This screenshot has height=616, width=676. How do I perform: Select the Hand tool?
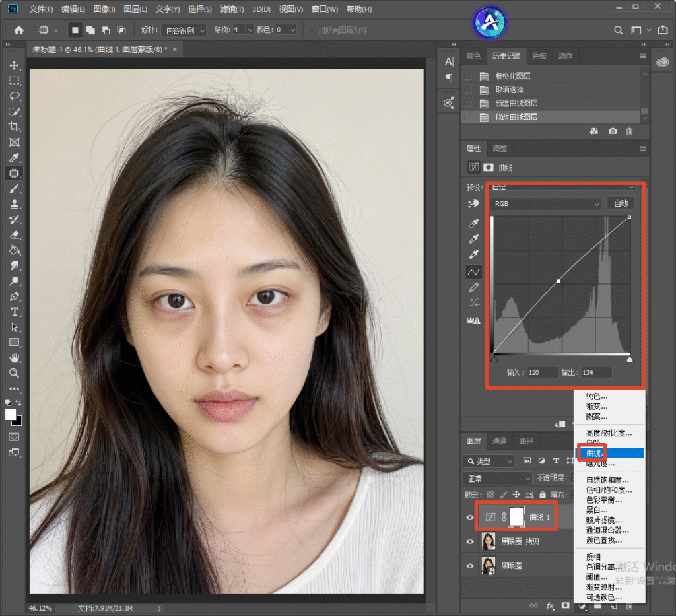click(15, 358)
